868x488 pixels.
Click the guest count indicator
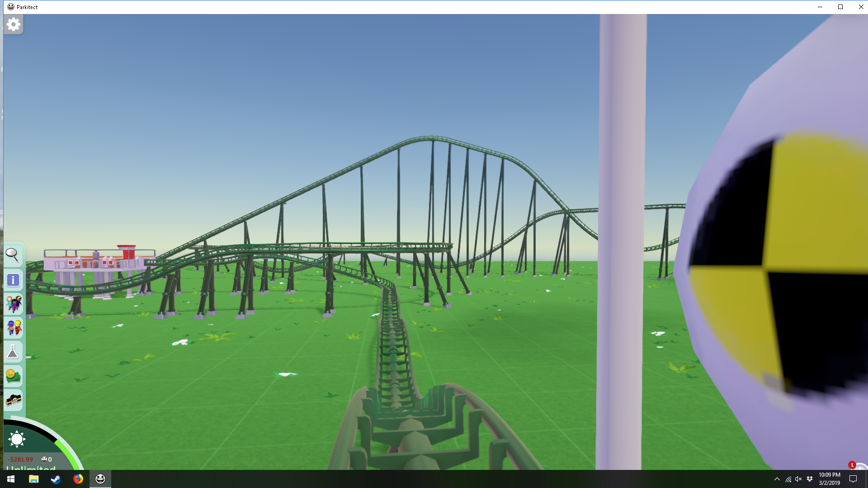pyautogui.click(x=47, y=460)
